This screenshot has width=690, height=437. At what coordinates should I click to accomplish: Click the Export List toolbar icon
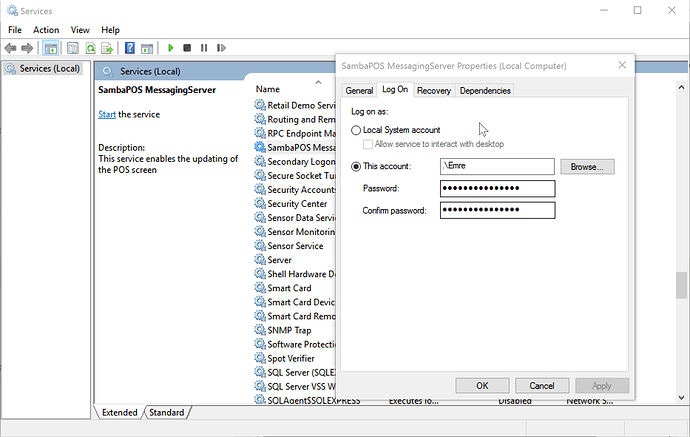click(107, 48)
